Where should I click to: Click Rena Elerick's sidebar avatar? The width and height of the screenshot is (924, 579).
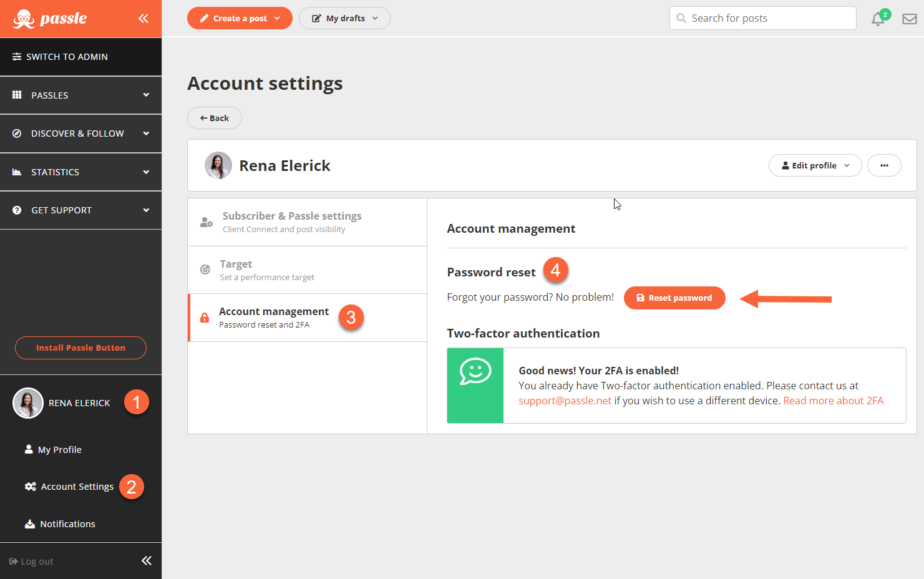point(28,403)
